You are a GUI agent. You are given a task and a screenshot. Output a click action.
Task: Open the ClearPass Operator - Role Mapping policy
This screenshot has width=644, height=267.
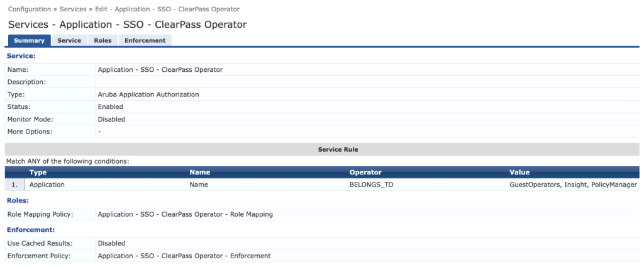(185, 214)
